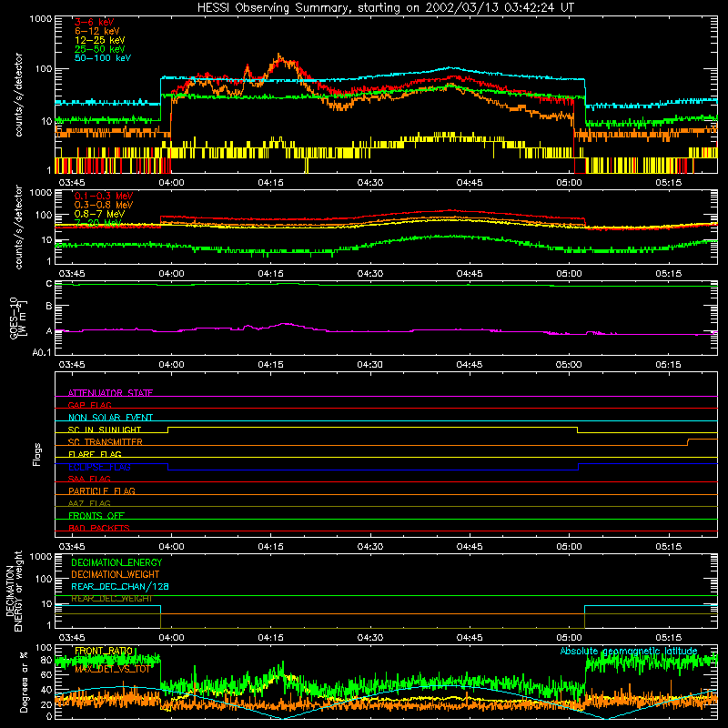Click the SAA_FLAG label

(x=89, y=479)
